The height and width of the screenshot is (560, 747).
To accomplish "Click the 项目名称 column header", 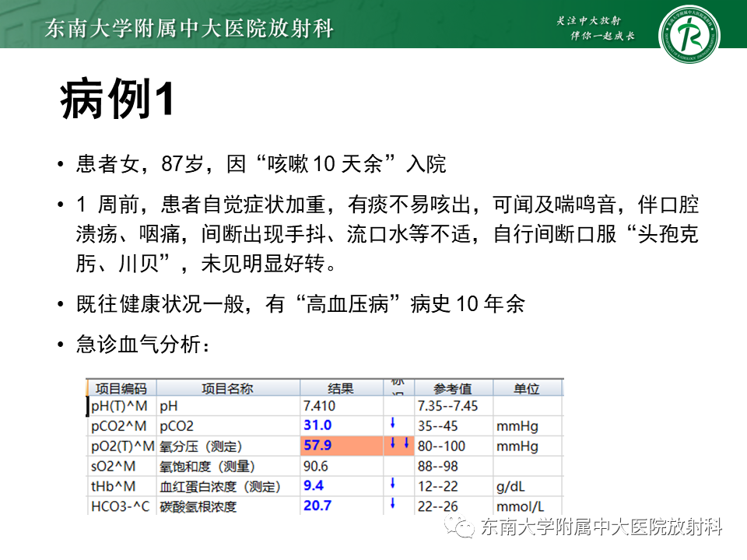I will [x=228, y=388].
